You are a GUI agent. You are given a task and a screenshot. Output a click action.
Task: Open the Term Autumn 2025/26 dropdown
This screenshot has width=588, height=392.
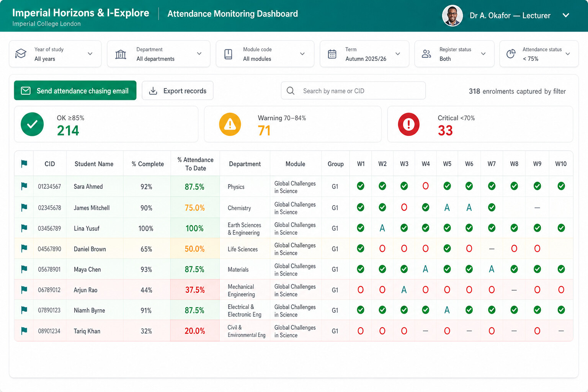pos(364,54)
